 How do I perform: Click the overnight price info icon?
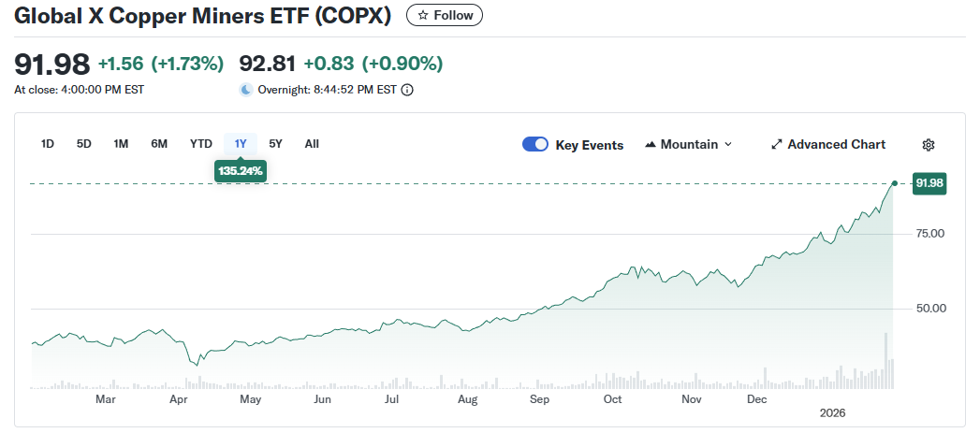click(407, 90)
